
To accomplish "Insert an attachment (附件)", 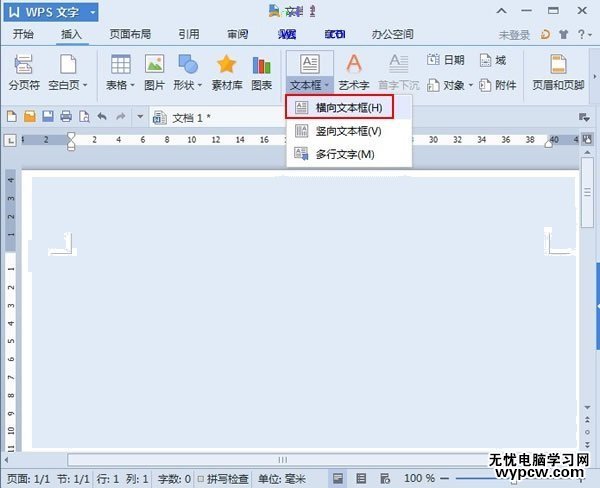I will [x=497, y=85].
